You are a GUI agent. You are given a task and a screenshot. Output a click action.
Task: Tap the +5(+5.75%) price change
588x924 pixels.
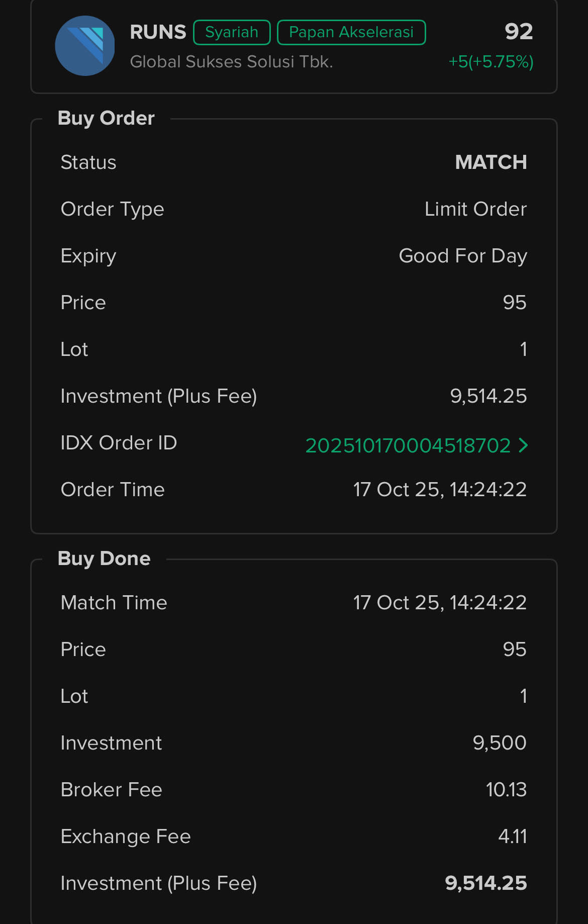pyautogui.click(x=491, y=61)
